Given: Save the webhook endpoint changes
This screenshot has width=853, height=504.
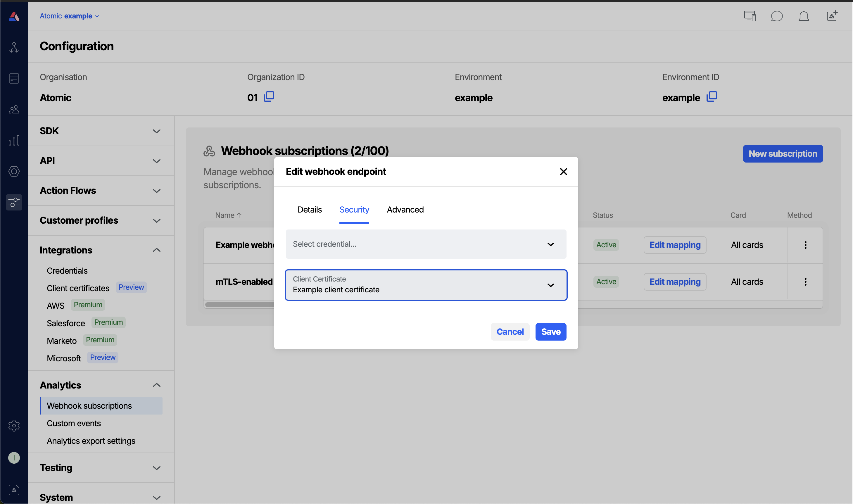Looking at the screenshot, I should (x=550, y=332).
